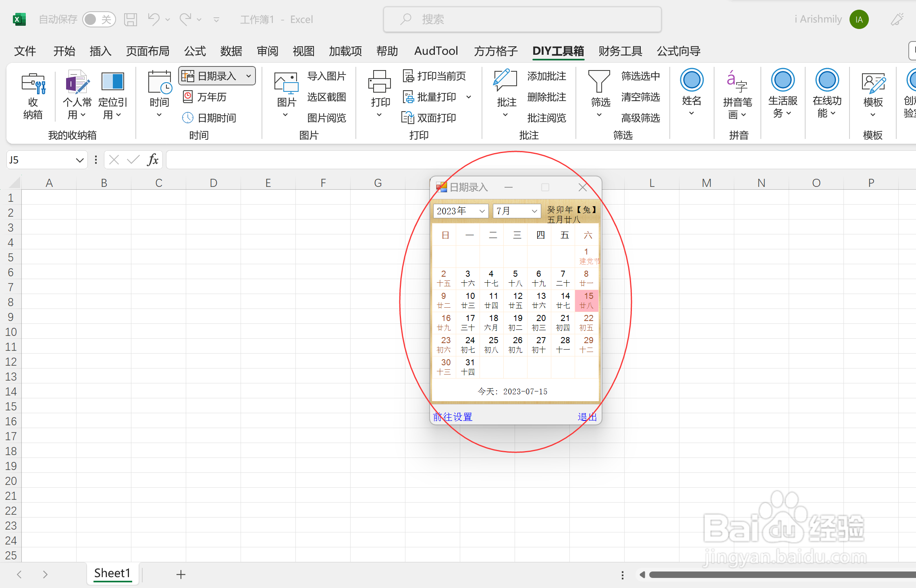This screenshot has height=588, width=916.
Task: Switch to the 公式 tab
Action: tap(195, 51)
